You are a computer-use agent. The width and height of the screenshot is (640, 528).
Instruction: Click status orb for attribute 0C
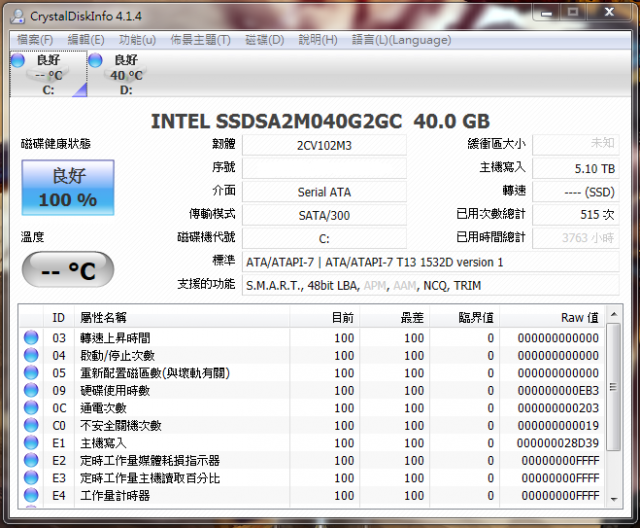pyautogui.click(x=31, y=408)
